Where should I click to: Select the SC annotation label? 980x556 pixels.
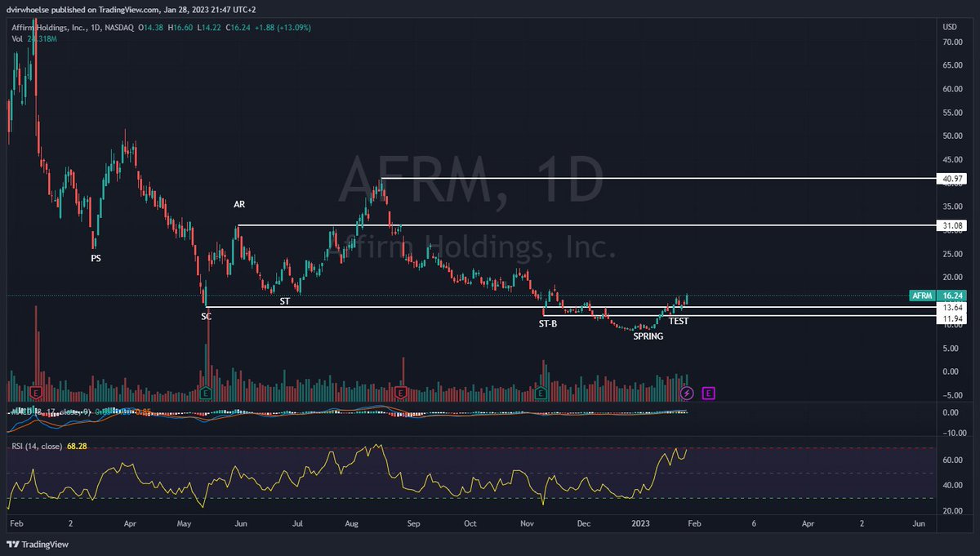(207, 316)
